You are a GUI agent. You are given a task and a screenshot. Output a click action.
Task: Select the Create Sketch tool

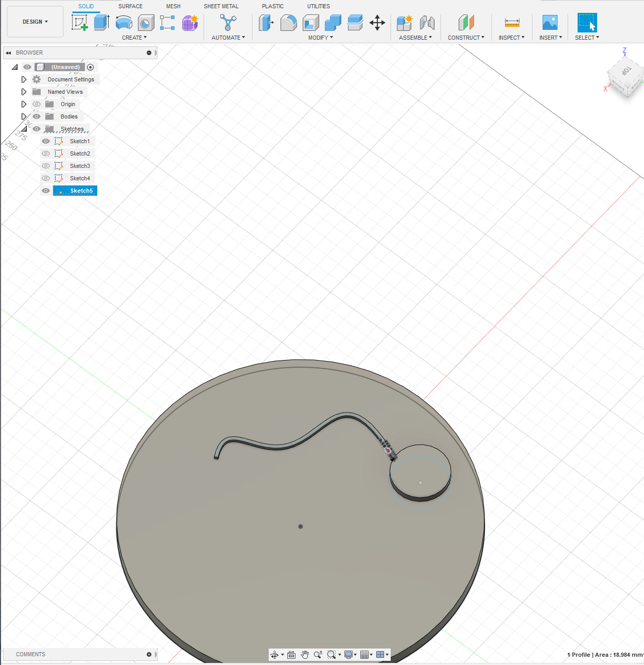tap(80, 23)
